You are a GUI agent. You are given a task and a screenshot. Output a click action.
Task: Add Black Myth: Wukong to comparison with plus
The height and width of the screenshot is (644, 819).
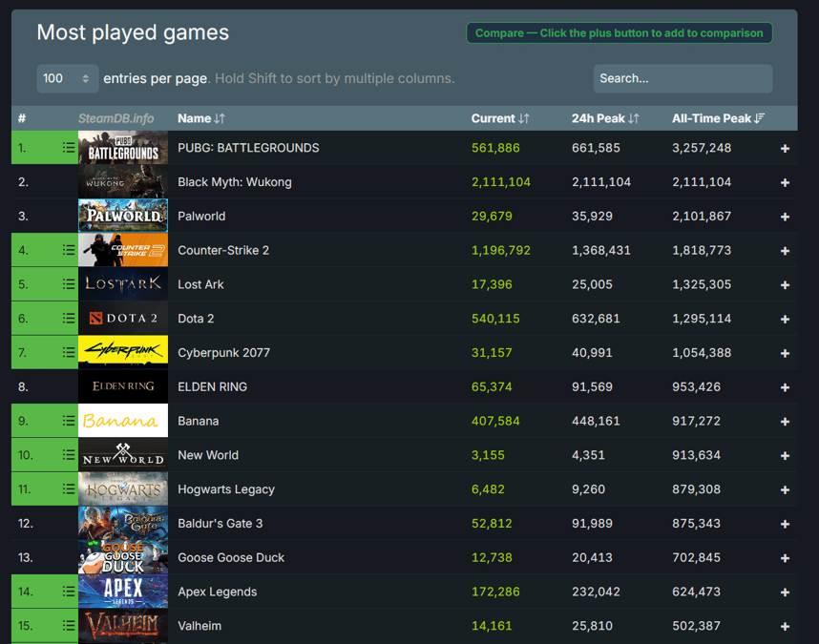tap(785, 182)
